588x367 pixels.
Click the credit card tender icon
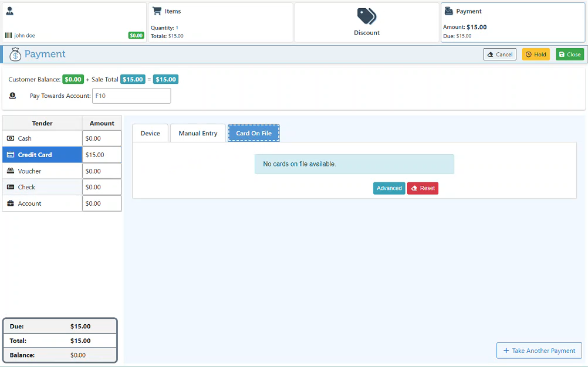pos(11,155)
